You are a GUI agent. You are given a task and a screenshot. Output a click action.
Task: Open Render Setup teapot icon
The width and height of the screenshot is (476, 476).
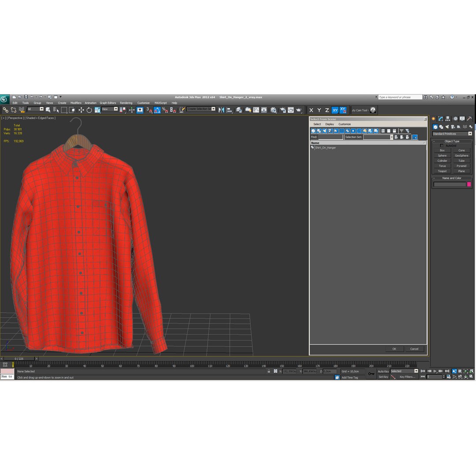click(283, 110)
